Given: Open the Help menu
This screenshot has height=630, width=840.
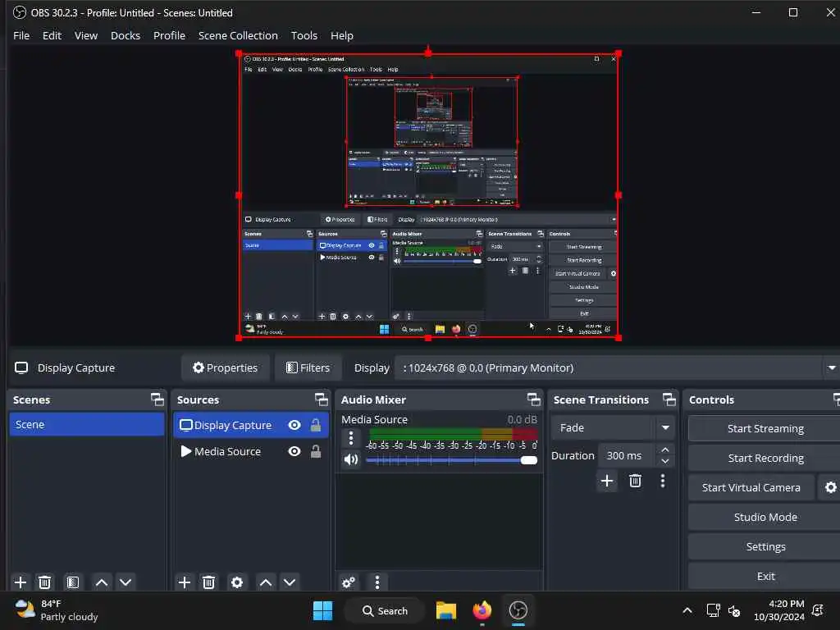Looking at the screenshot, I should coord(342,35).
